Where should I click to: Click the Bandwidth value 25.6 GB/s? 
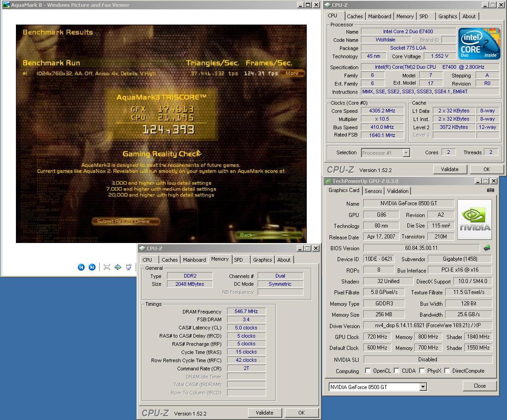pos(468,314)
